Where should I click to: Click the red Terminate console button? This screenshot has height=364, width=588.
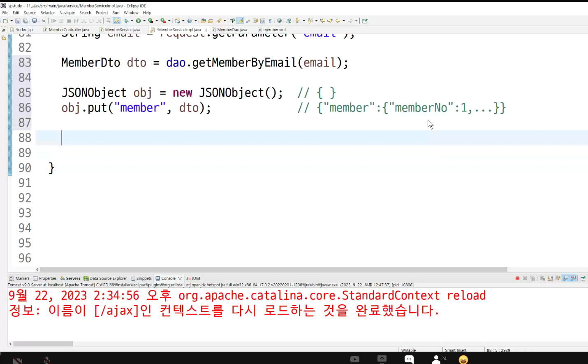(x=518, y=278)
